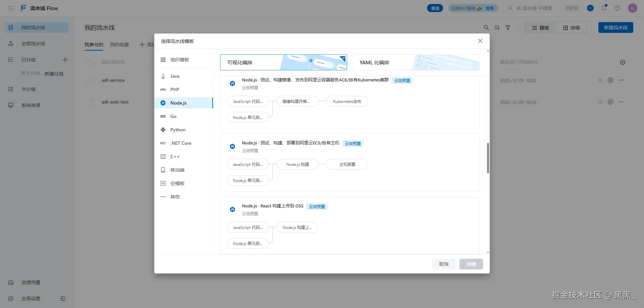Click the pipeline list search icon

click(x=486, y=27)
